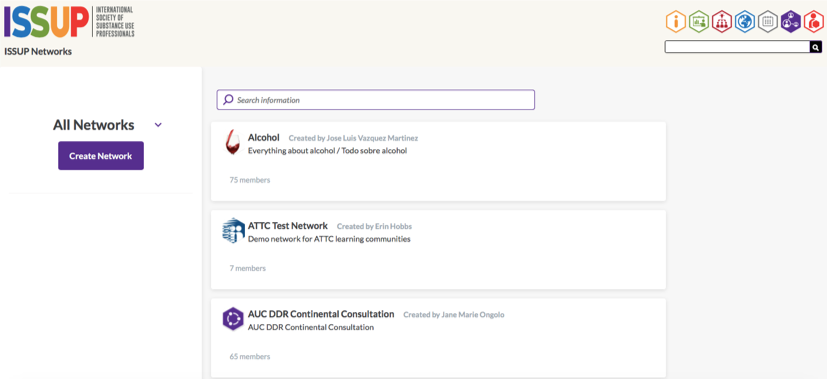Click the ISSUP Networks heading
This screenshot has width=827, height=379.
coord(38,52)
